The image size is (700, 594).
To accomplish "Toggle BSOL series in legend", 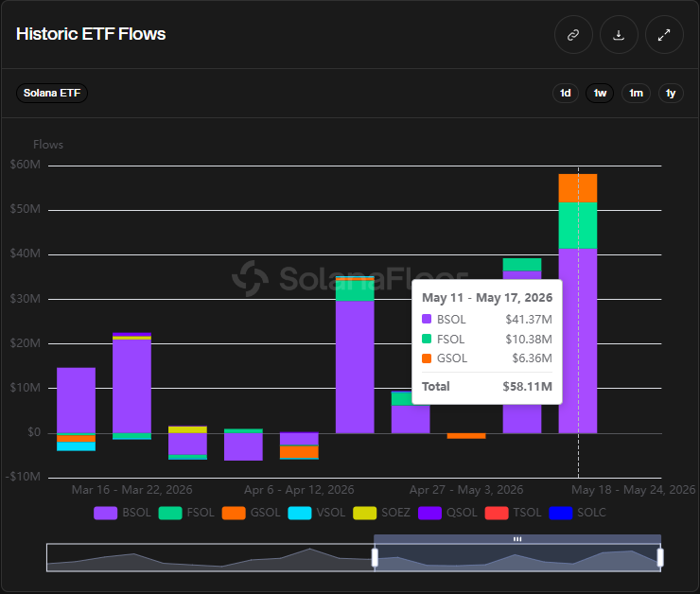I will coord(122,513).
